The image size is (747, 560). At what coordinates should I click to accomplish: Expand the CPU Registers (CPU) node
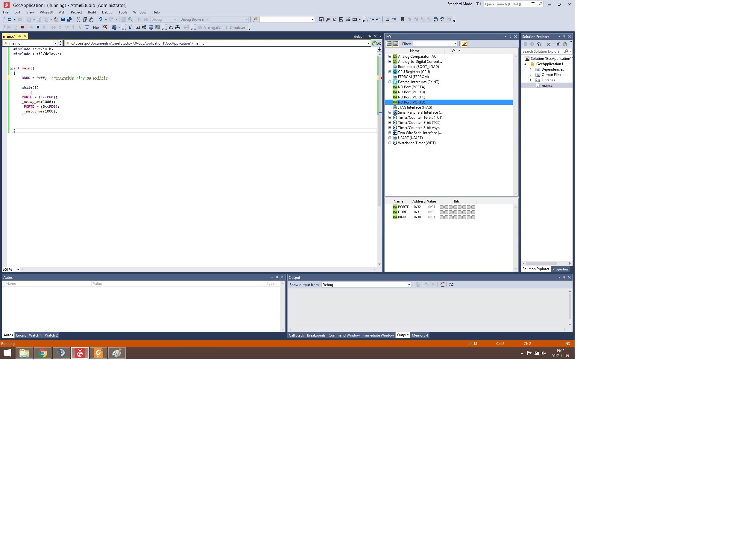tap(390, 71)
